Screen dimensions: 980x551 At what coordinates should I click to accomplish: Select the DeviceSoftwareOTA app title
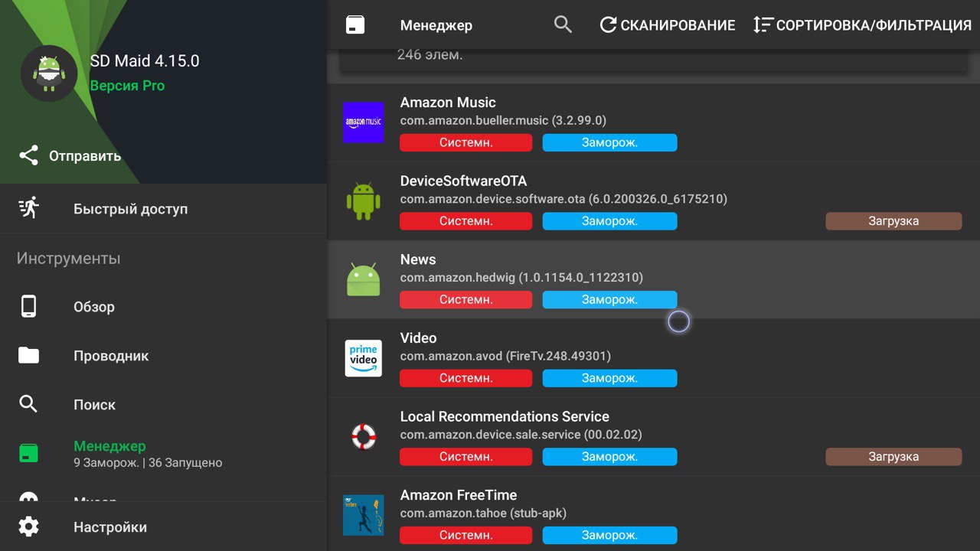click(463, 181)
